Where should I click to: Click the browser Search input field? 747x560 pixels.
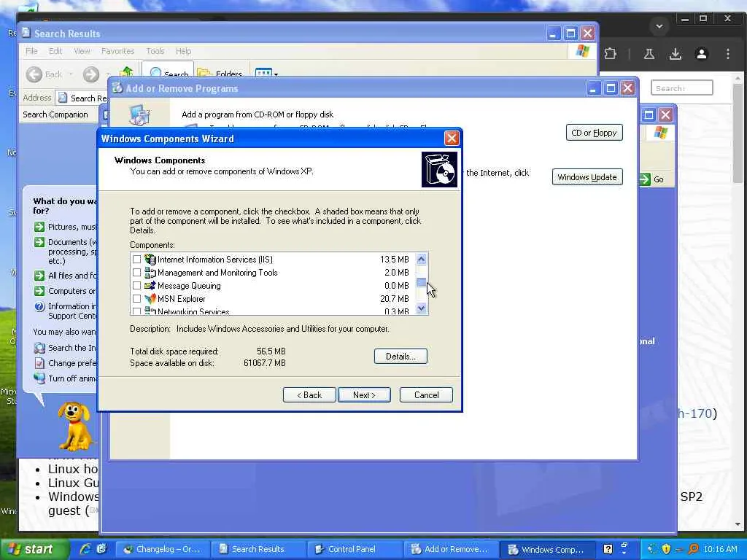[x=681, y=88]
